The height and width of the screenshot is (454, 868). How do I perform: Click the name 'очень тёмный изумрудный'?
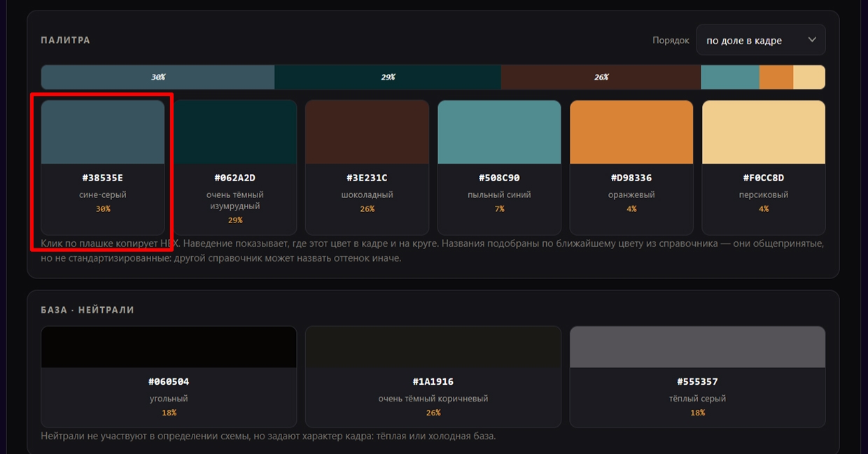click(x=235, y=200)
